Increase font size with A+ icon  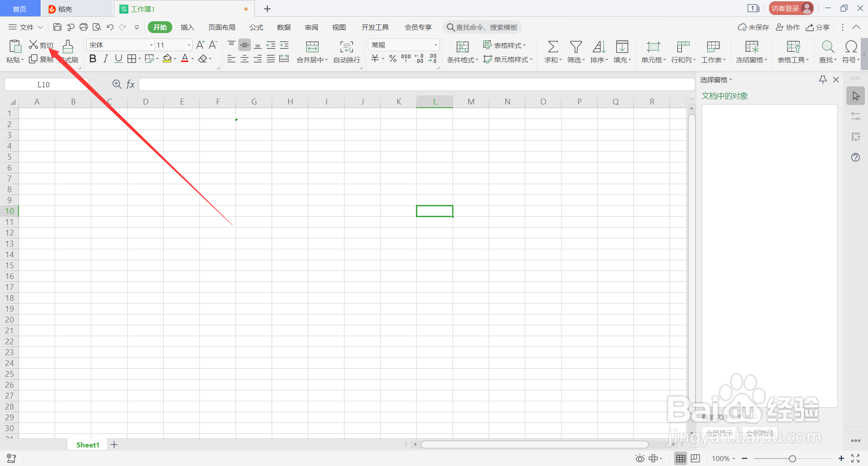tap(200, 45)
